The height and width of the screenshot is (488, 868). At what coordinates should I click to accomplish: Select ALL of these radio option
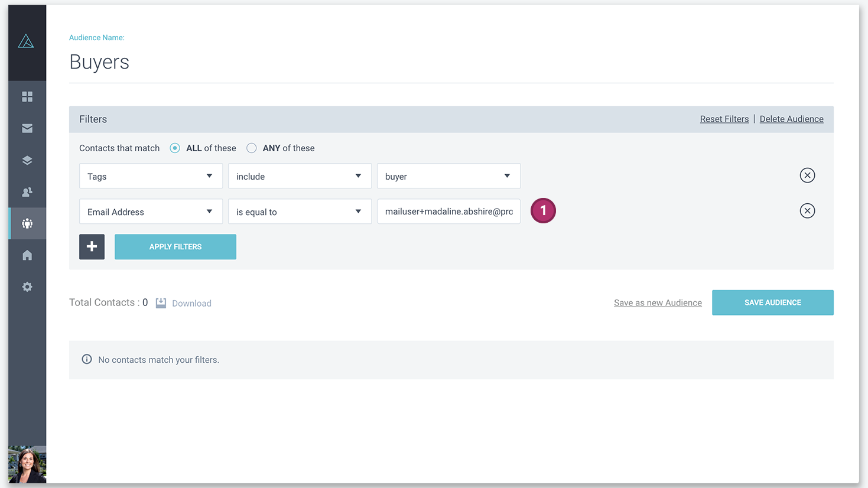175,148
